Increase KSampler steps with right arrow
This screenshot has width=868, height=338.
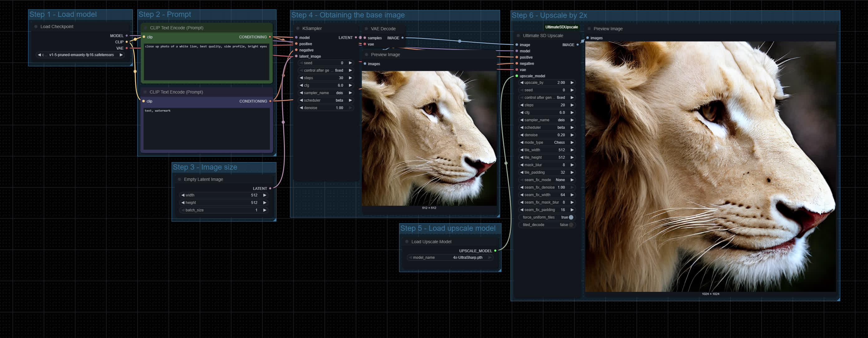tap(350, 78)
